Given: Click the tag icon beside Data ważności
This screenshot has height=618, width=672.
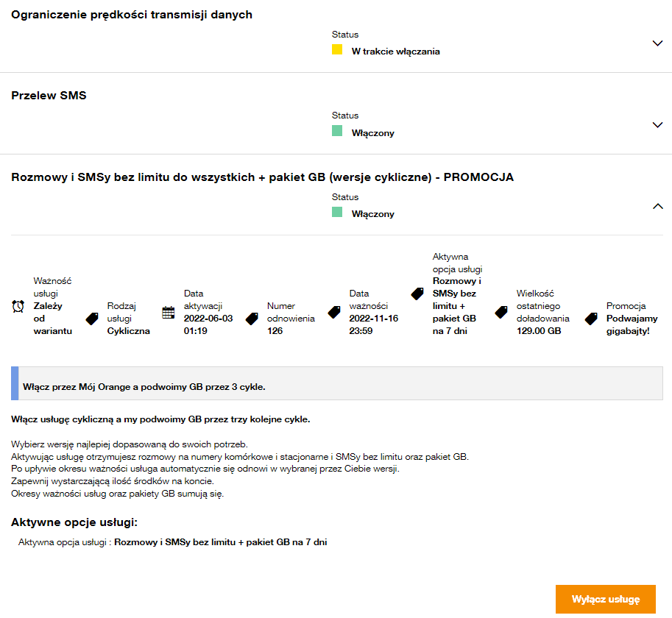Looking at the screenshot, I should pos(334,312).
